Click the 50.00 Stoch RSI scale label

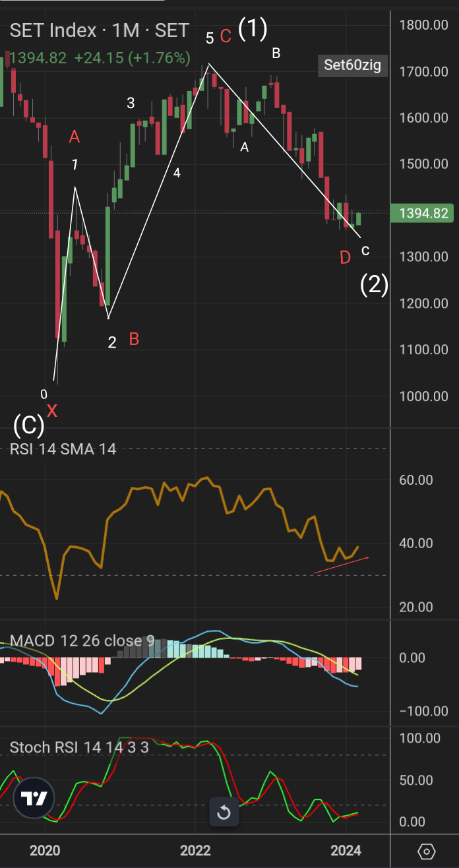[417, 780]
